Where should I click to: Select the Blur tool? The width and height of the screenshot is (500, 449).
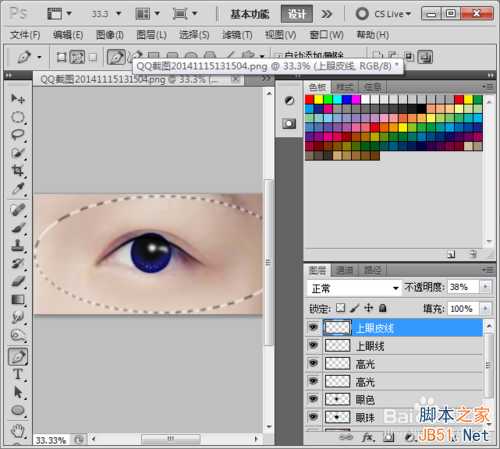pyautogui.click(x=18, y=317)
